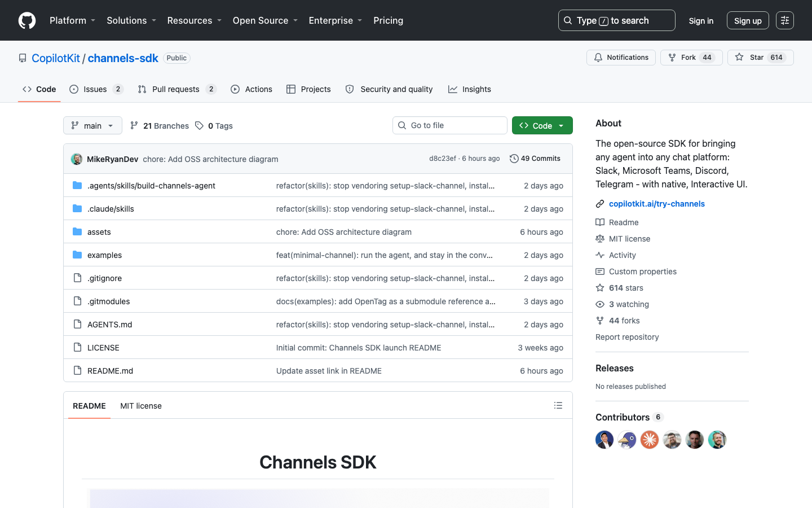Expand the Platform menu
Screen dimensions: 812x508
(73, 20)
